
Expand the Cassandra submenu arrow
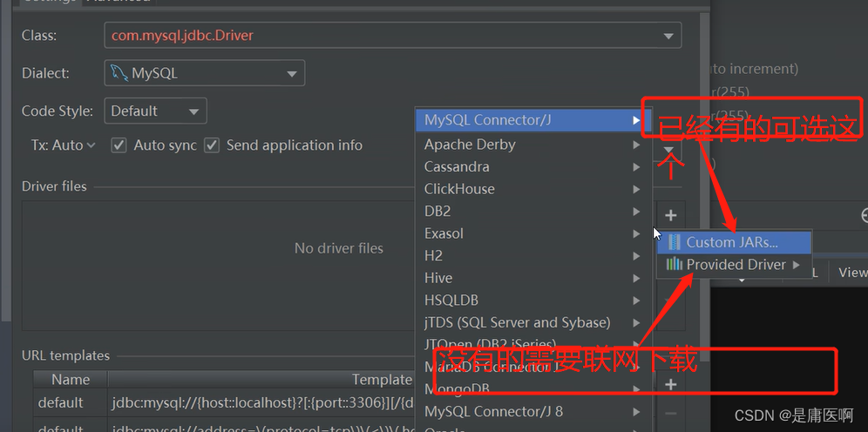636,167
